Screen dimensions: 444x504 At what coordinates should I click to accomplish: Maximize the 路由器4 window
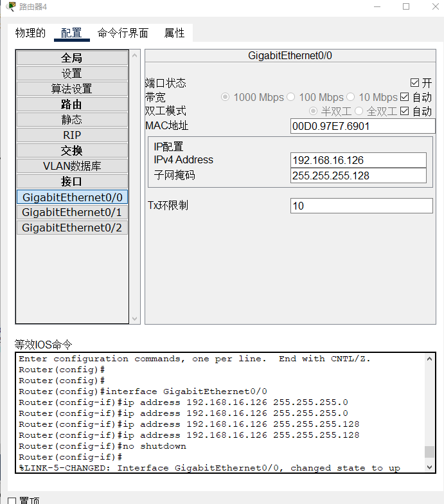406,6
